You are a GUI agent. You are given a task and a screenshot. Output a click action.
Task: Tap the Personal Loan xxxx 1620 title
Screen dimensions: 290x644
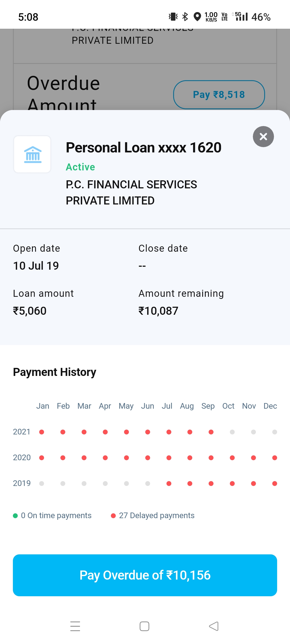point(144,148)
